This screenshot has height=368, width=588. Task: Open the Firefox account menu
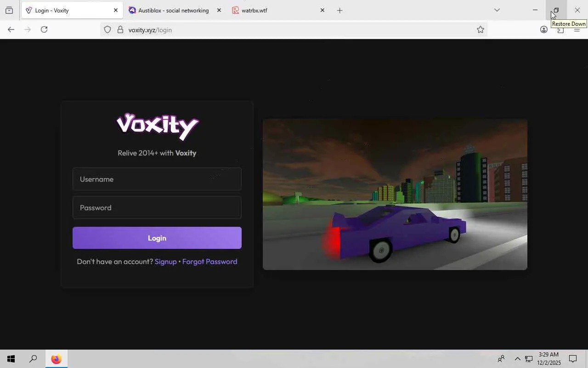point(544,30)
